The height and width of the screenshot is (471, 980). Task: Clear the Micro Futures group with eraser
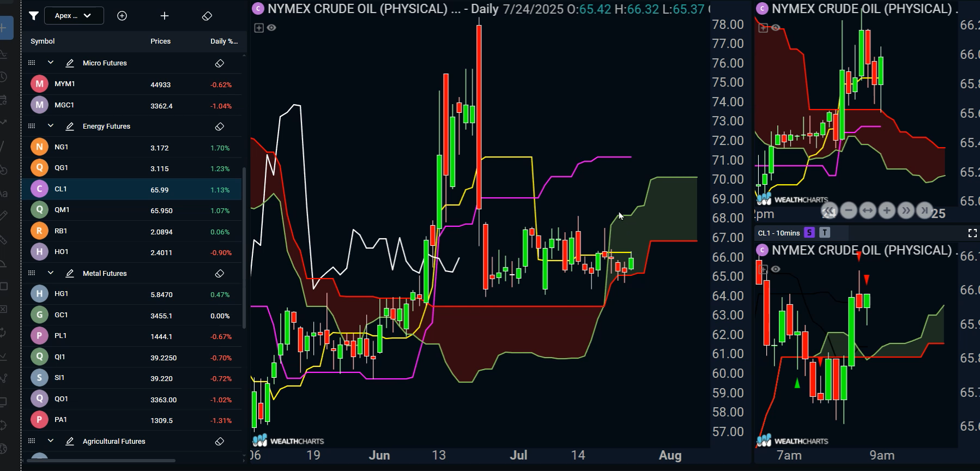pos(220,63)
